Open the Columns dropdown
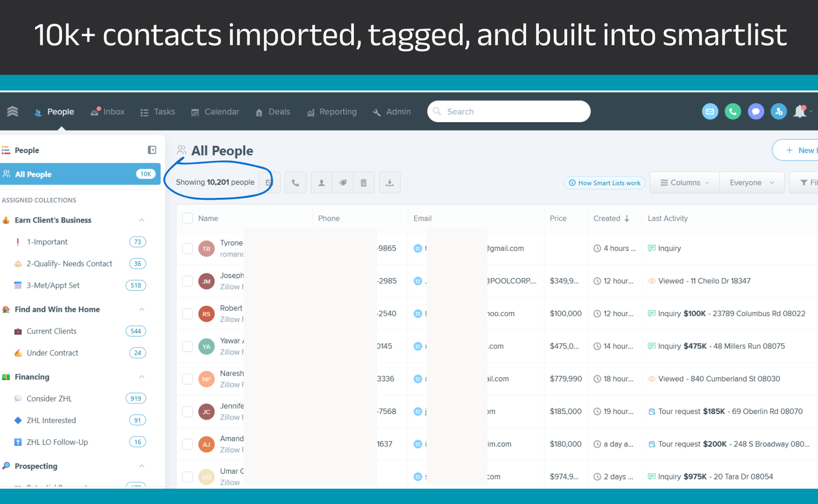This screenshot has height=504, width=818. point(685,183)
